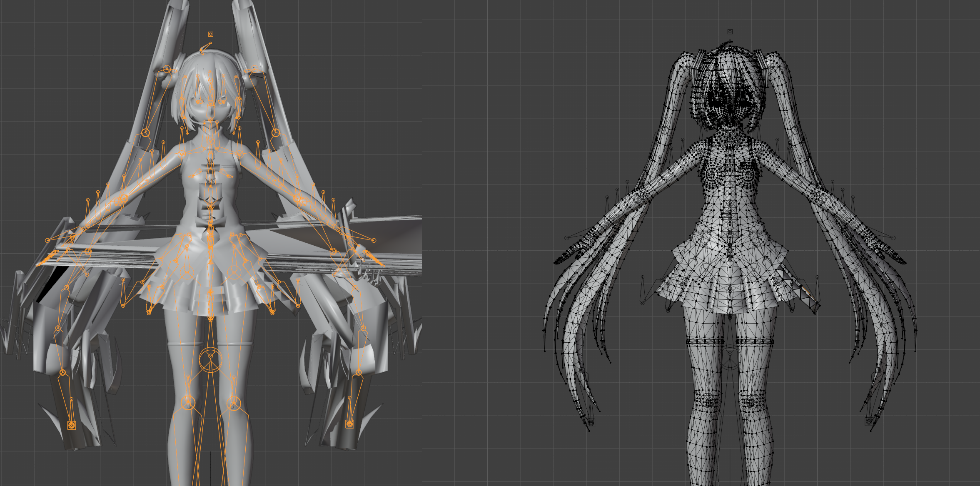Select square bone at wireframe model's right twin-tail tip
This screenshot has width=980, height=486.
point(869,421)
